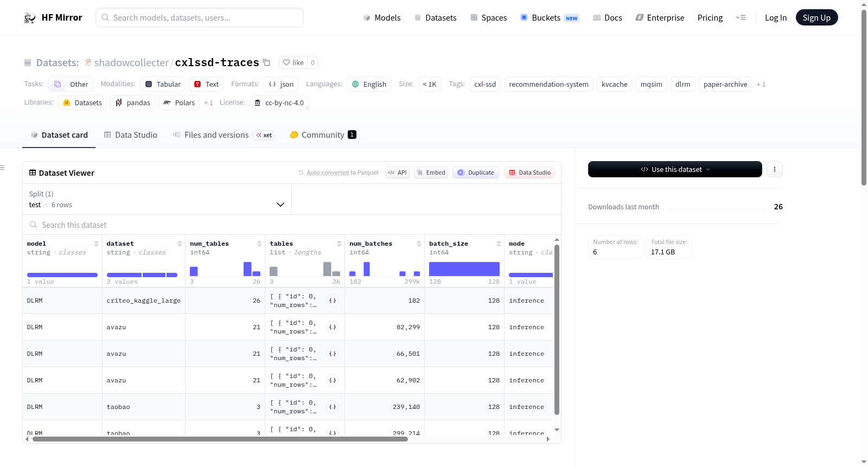Click the search magnifier icon in Search this dataset

34,225
